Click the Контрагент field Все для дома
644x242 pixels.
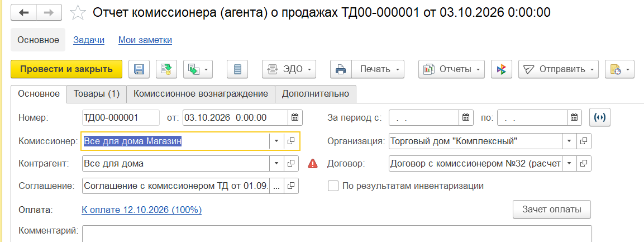[x=176, y=164]
